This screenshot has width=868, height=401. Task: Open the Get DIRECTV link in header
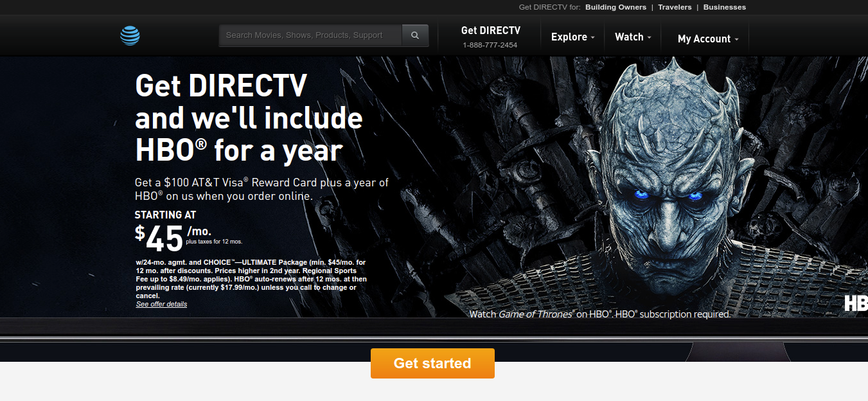click(491, 30)
